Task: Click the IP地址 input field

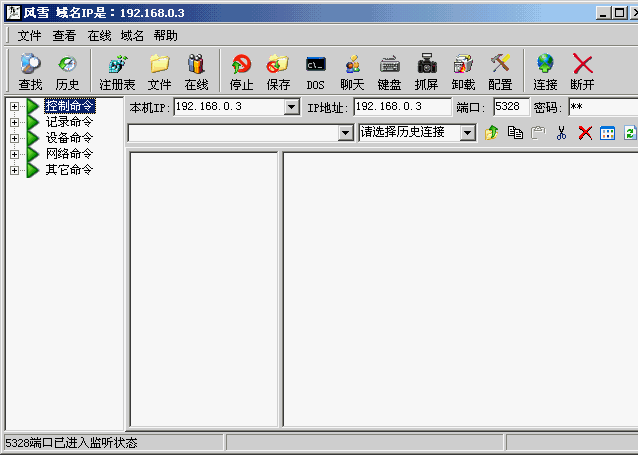Action: (x=402, y=107)
